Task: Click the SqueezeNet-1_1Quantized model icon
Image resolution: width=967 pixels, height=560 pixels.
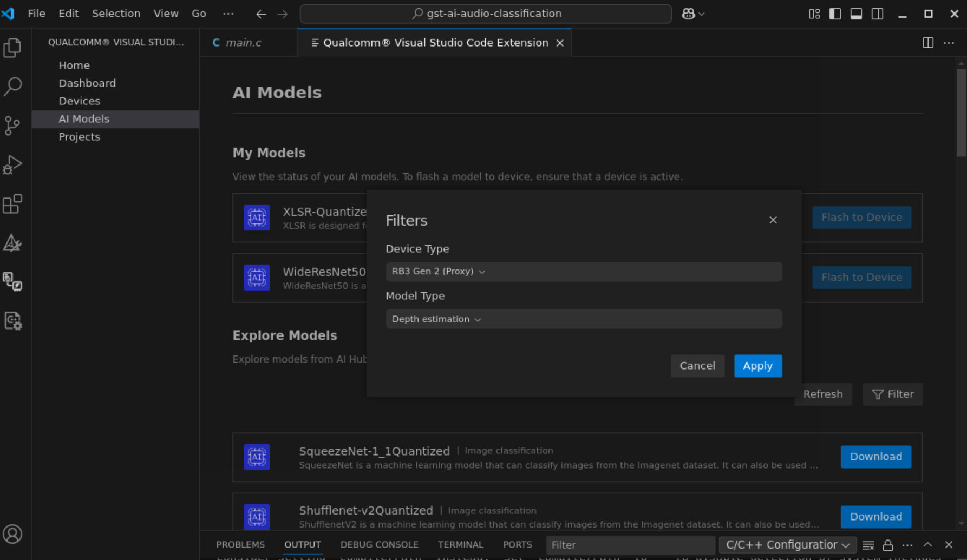Action: [x=257, y=457]
